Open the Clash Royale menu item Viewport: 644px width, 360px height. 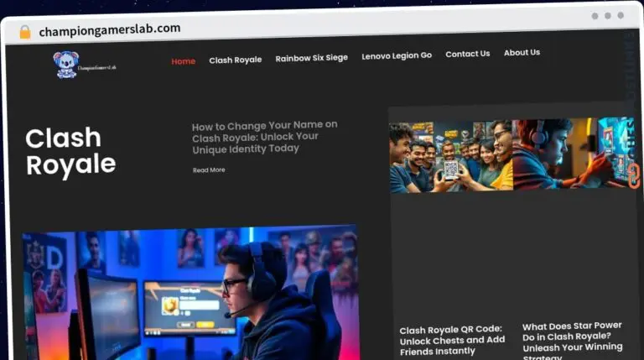(236, 60)
